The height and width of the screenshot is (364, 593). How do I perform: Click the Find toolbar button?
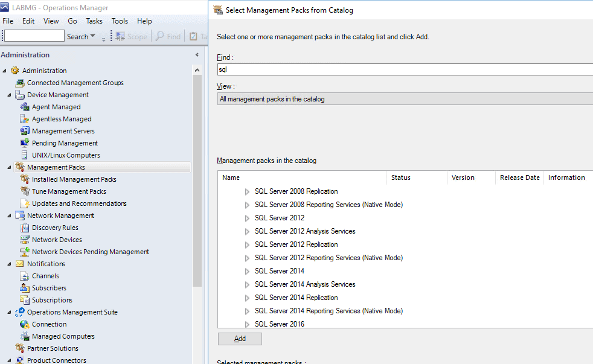[168, 36]
